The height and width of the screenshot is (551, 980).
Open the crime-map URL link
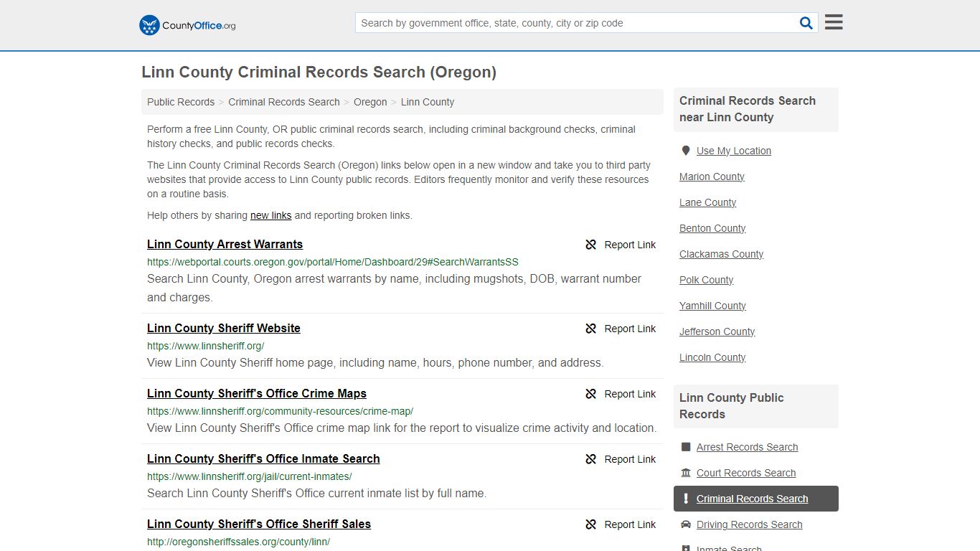[x=280, y=411]
